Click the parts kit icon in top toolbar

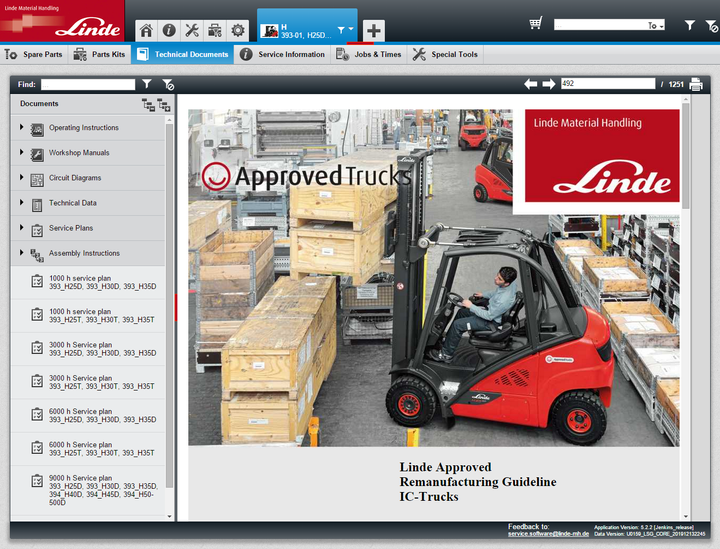pos(214,31)
